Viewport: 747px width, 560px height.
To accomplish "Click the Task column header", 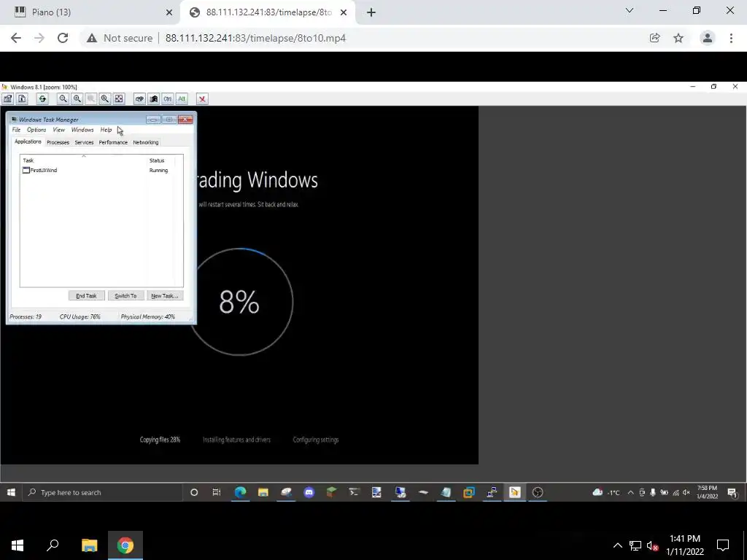I will point(83,160).
